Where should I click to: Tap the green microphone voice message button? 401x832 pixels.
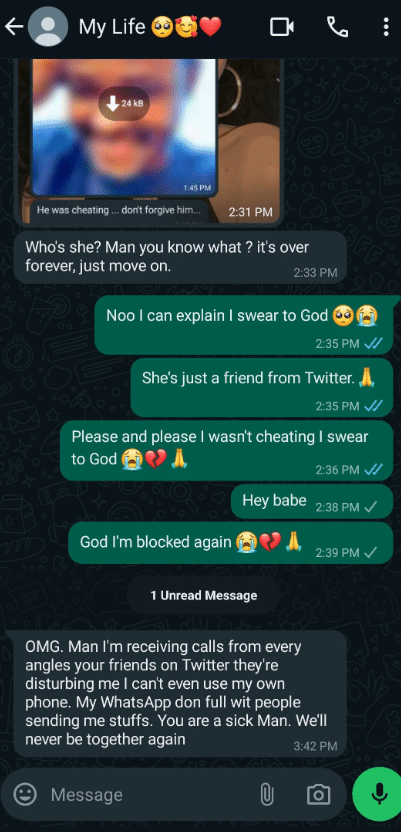tap(378, 793)
